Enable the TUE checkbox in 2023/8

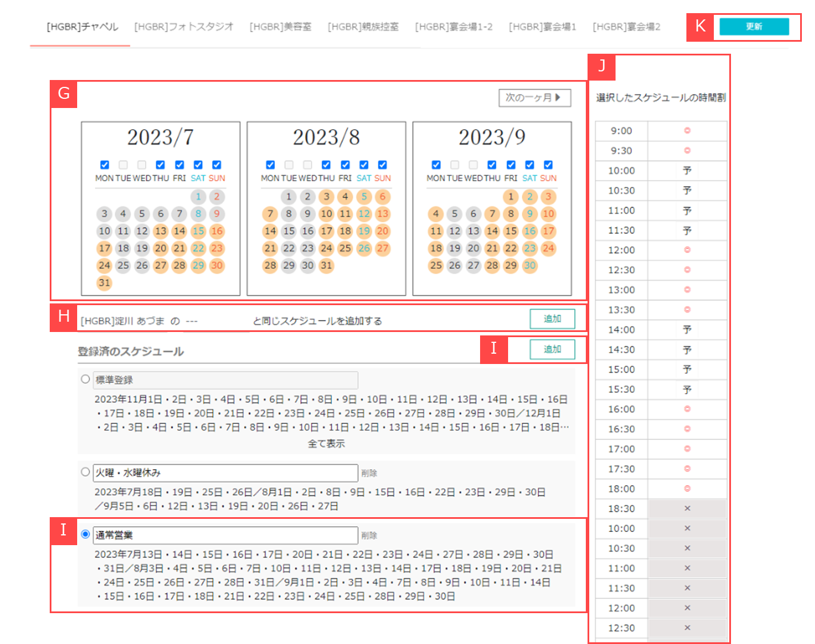tap(289, 165)
